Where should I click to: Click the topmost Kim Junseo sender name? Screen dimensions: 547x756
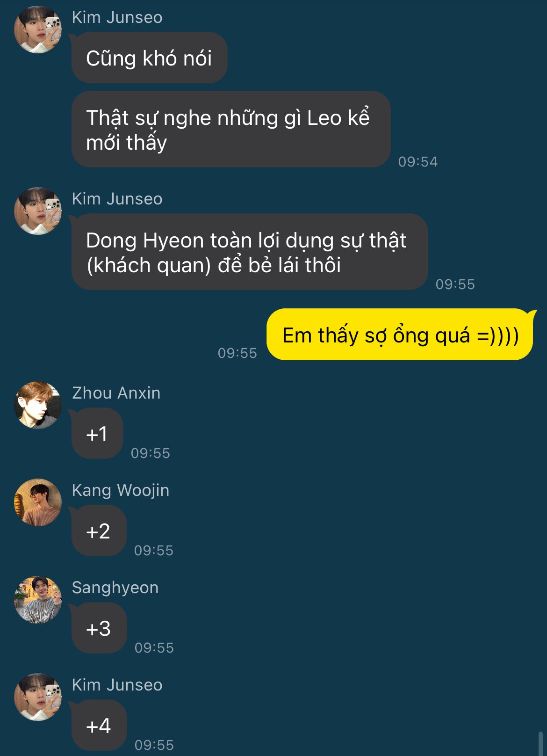pyautogui.click(x=117, y=17)
